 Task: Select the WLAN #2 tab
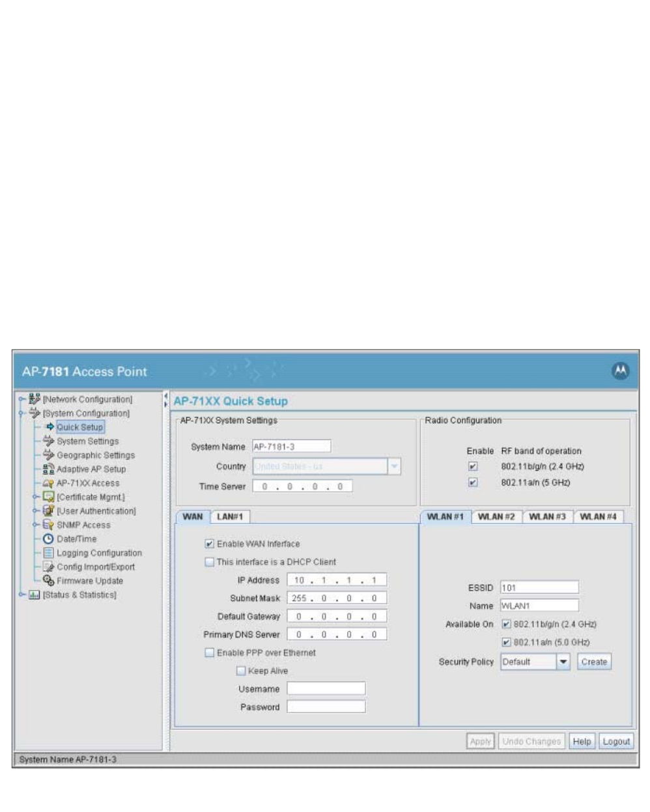[x=496, y=516]
